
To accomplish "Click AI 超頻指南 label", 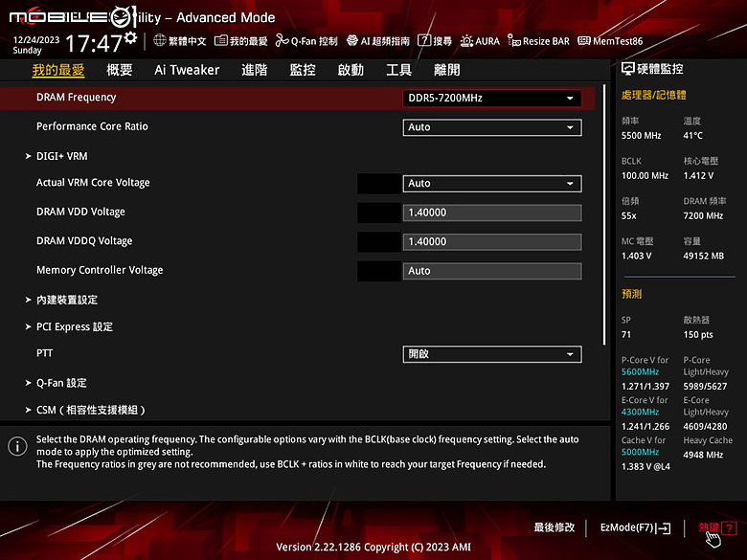I will [x=385, y=41].
